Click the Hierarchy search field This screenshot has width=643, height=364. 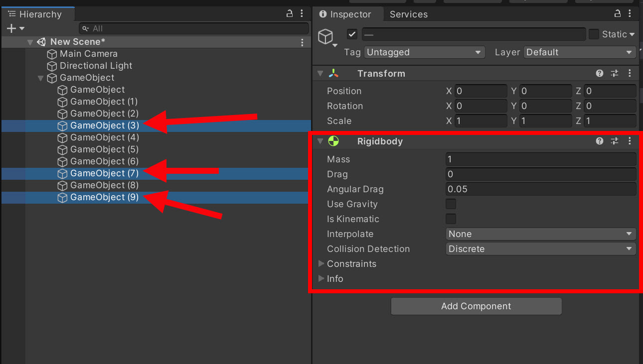coord(194,29)
